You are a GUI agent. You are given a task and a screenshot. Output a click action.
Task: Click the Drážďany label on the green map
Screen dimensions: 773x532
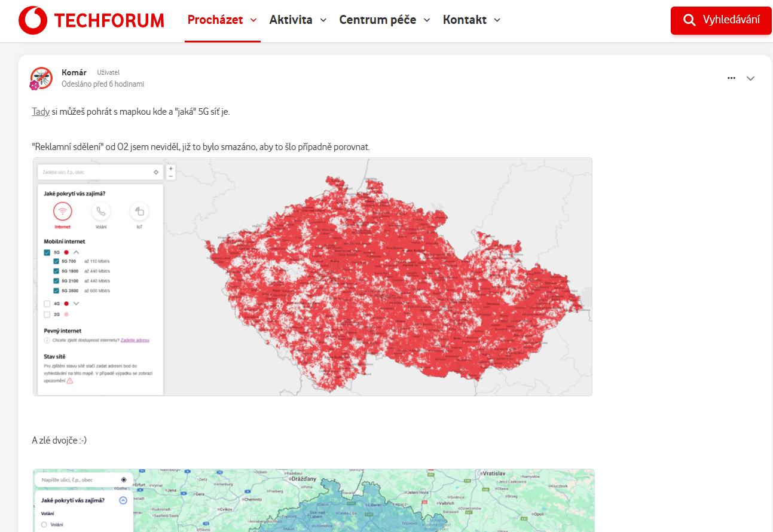coord(304,479)
